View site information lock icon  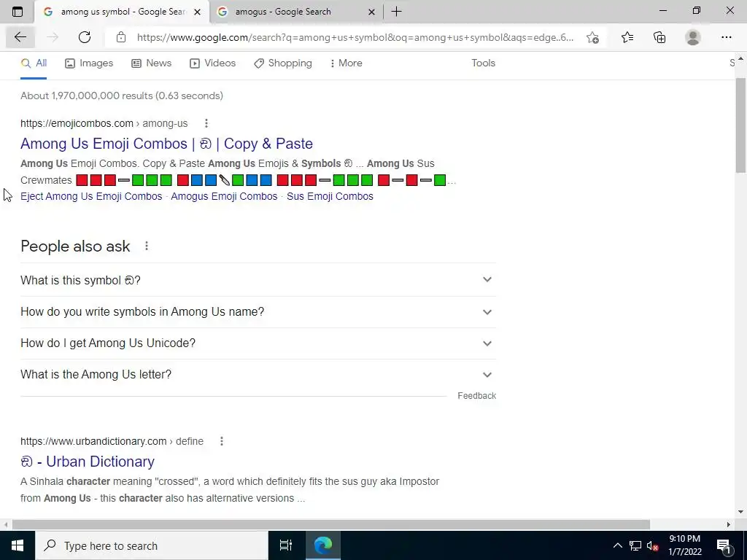pos(121,37)
